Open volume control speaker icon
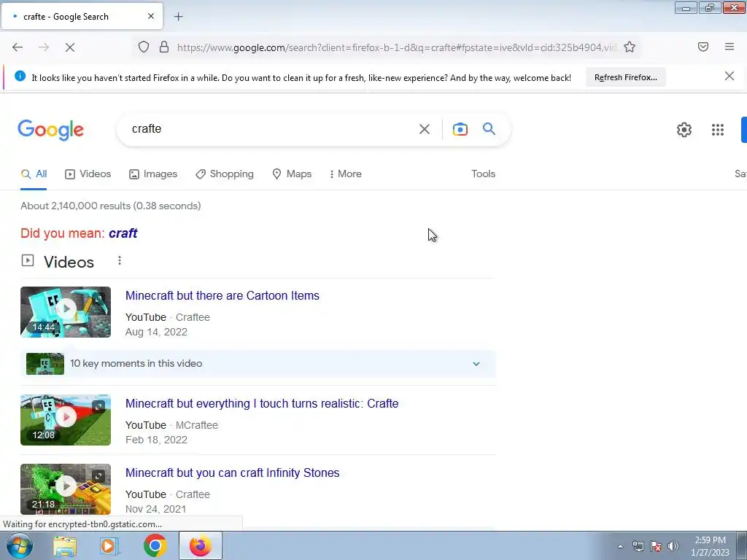The height and width of the screenshot is (560, 747). click(x=673, y=547)
